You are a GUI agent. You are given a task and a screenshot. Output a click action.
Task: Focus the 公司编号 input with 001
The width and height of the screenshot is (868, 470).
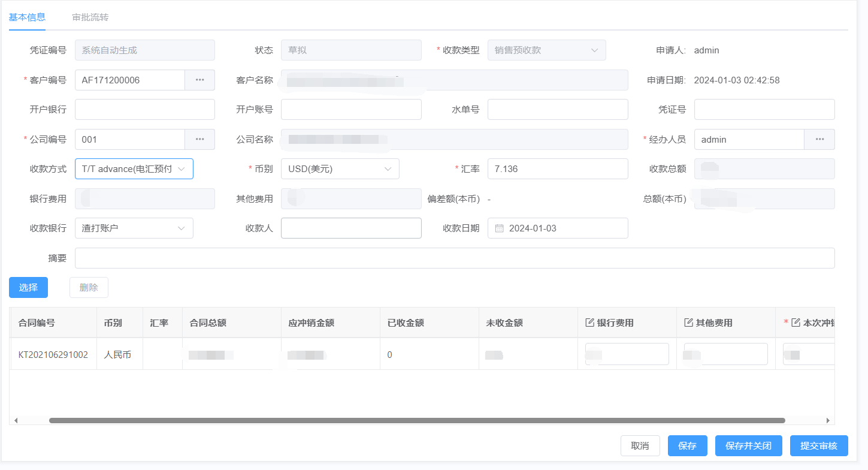tap(130, 139)
